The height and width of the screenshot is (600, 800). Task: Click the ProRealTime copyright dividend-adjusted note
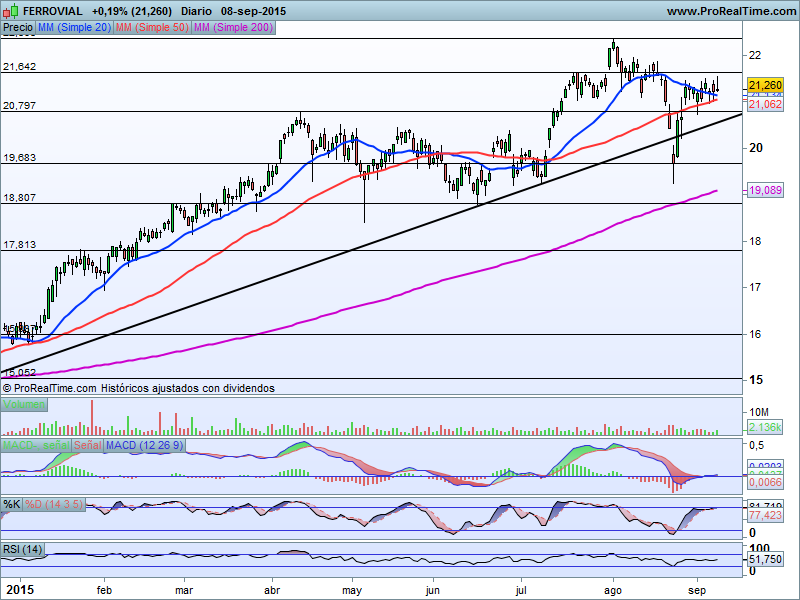pos(138,388)
